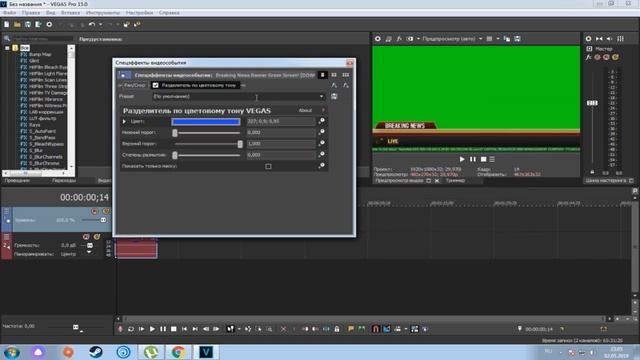This screenshot has width=640, height=360.
Task: Click video output FX icon in preview toolbar
Action: [x=399, y=39]
